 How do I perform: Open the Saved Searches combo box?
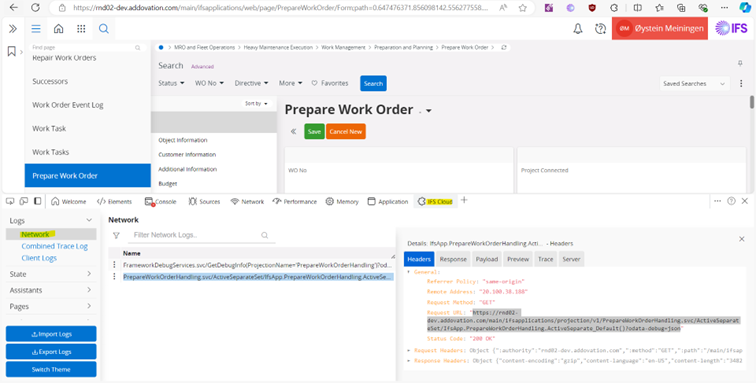(x=694, y=83)
